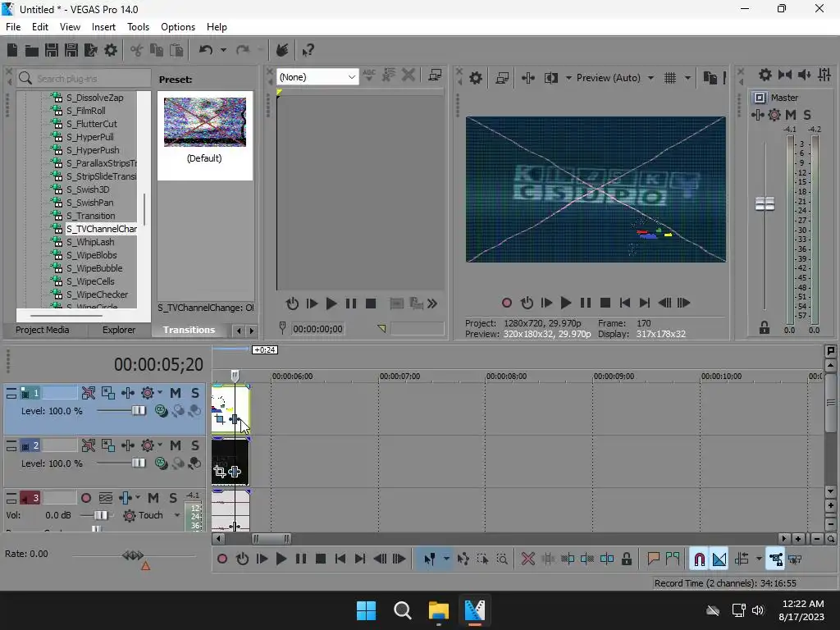Image resolution: width=840 pixels, height=630 pixels.
Task: Open event pan/crop on Track 2 clip
Action: (x=220, y=472)
